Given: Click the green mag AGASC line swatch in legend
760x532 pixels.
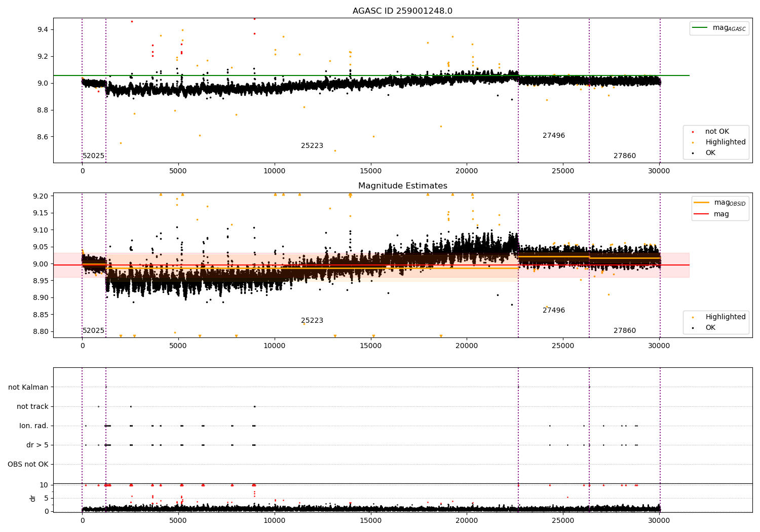Looking at the screenshot, I should point(700,28).
